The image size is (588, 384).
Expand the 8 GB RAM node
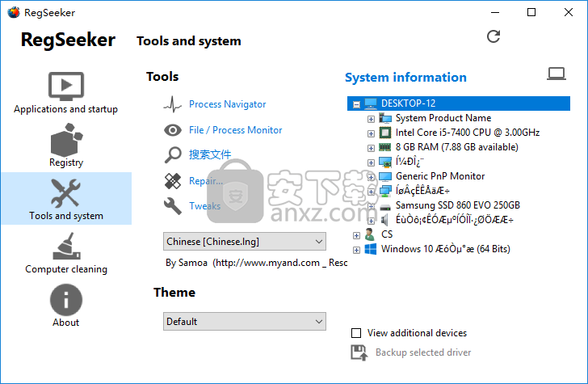point(371,148)
